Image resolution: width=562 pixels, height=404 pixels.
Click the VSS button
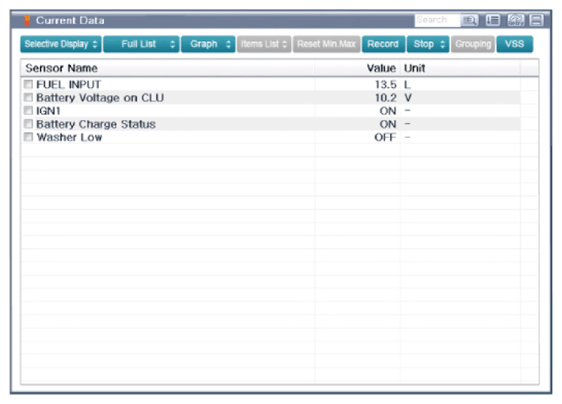pyautogui.click(x=514, y=44)
